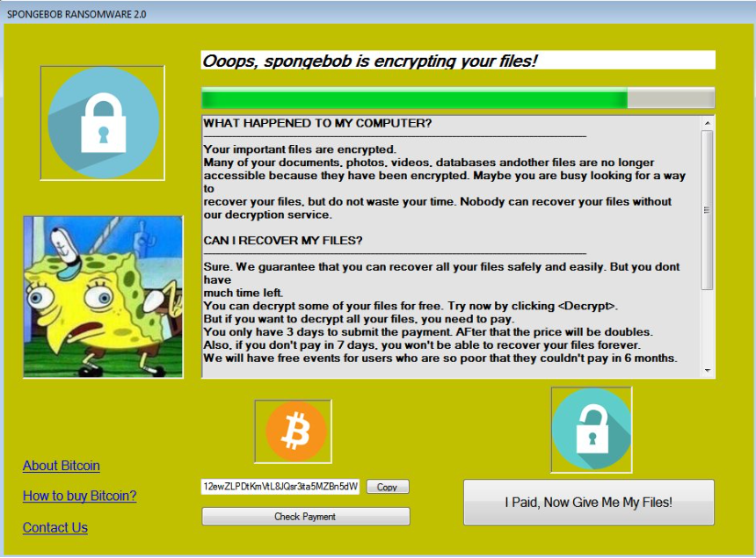756x558 pixels.
Task: Click the scrollbar down arrow in message box
Action: (708, 371)
